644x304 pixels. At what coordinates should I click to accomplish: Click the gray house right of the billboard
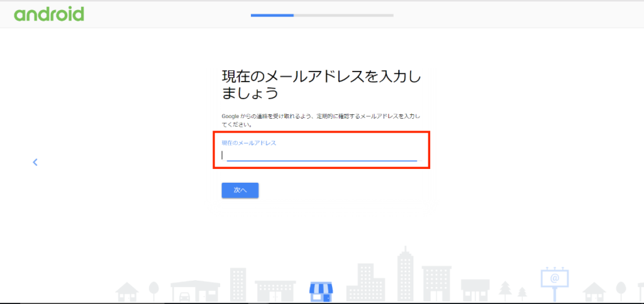[594, 291]
